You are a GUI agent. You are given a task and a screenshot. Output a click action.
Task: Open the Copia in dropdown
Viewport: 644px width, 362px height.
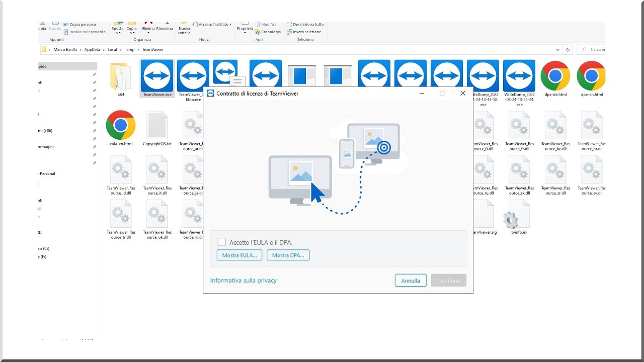(x=132, y=29)
